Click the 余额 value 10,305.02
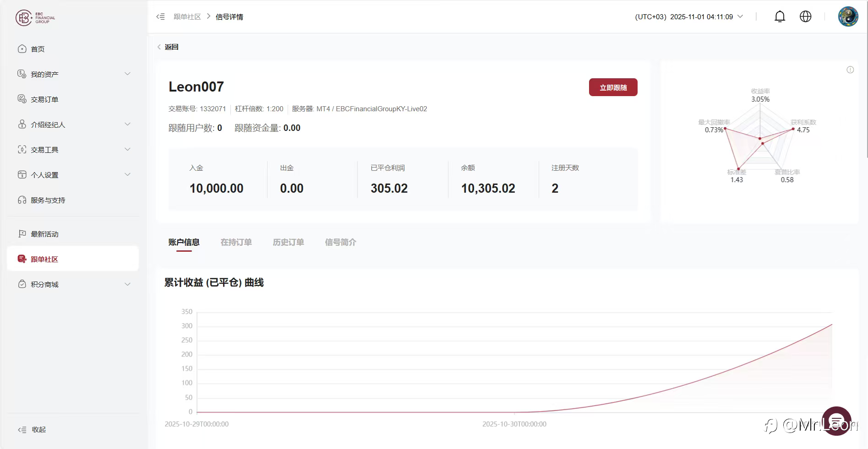This screenshot has height=449, width=868. 488,188
